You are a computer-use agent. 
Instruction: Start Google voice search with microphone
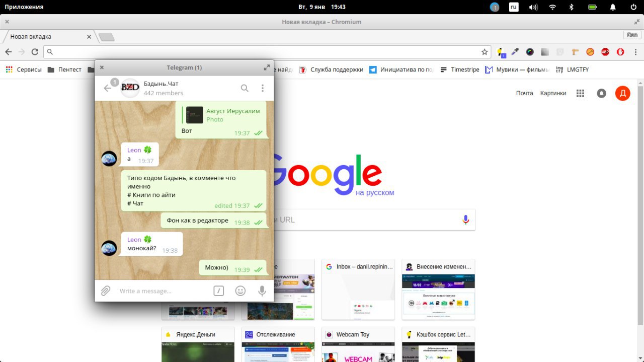pyautogui.click(x=465, y=220)
